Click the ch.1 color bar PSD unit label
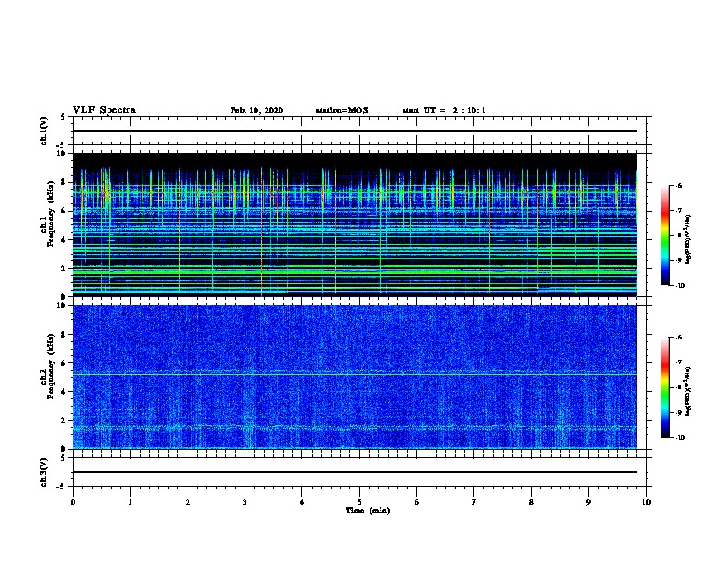Image resolution: width=728 pixels, height=563 pixels. pos(688,239)
